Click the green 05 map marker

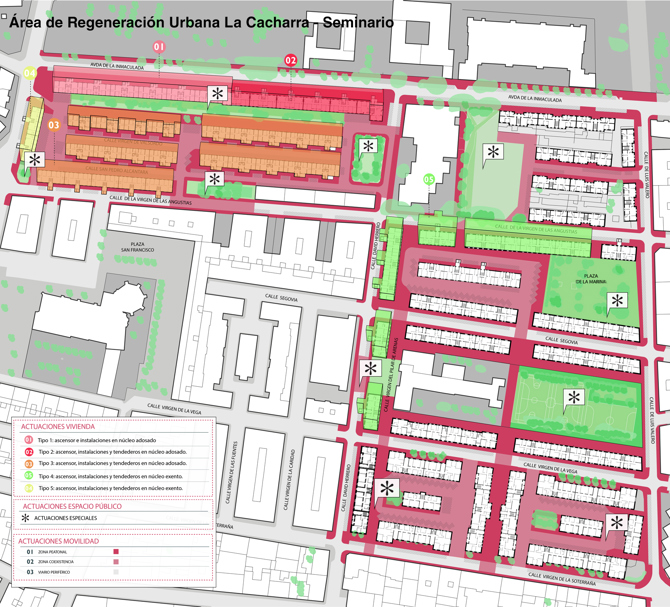point(429,179)
